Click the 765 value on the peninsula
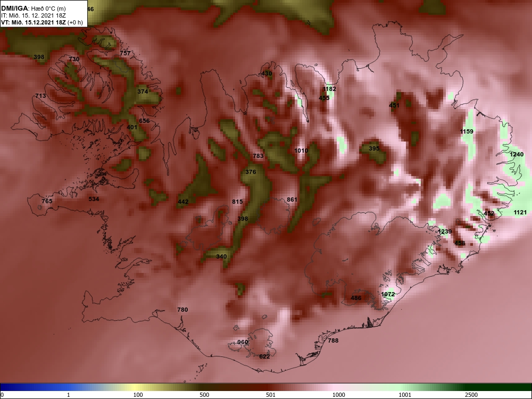The height and width of the screenshot is (399, 532). tap(47, 201)
